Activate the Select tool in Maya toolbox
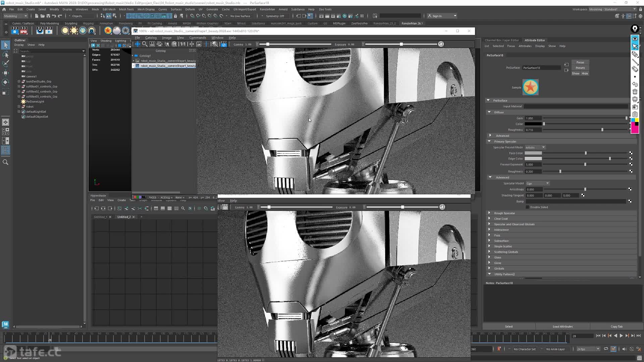 (6, 45)
